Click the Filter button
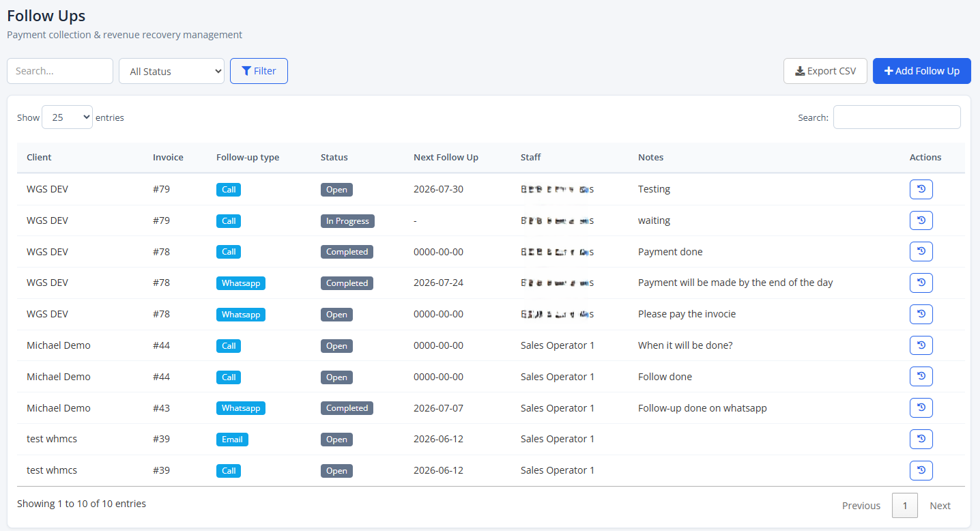Image resolution: width=980 pixels, height=531 pixels. pyautogui.click(x=259, y=71)
